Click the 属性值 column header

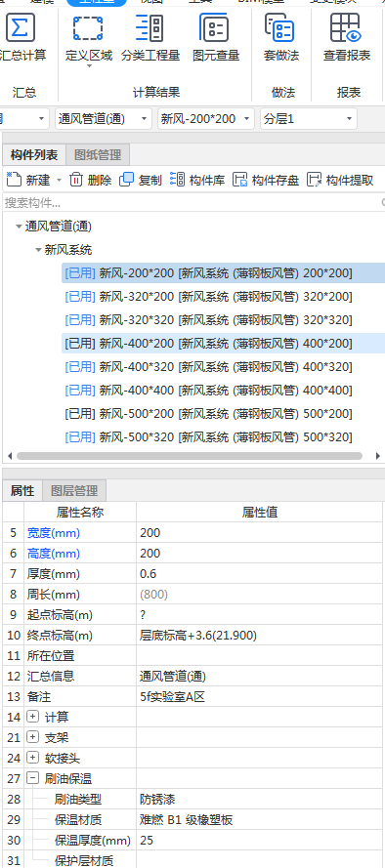(x=259, y=513)
